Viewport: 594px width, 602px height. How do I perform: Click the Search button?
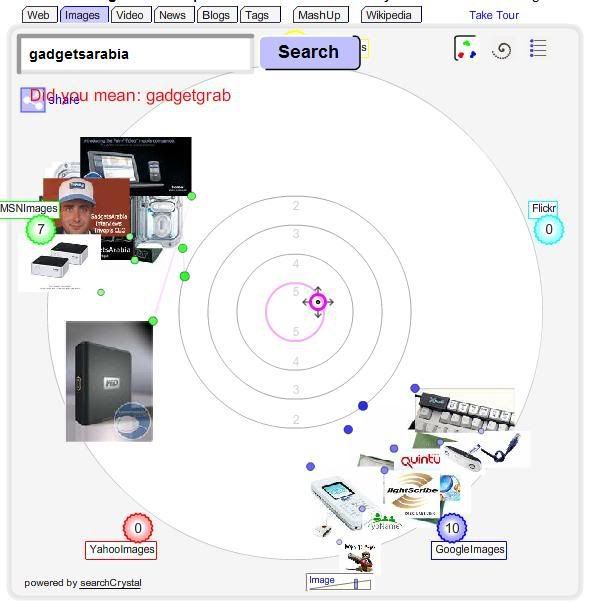tap(309, 53)
